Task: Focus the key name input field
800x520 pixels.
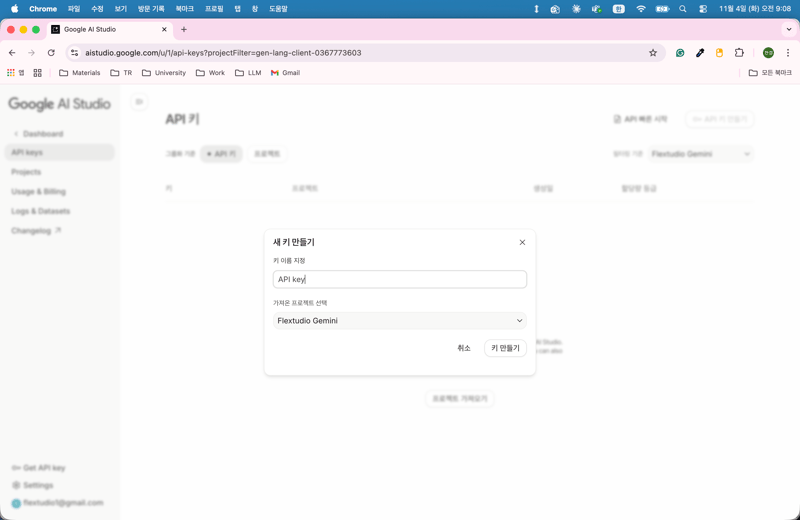Action: [399, 279]
